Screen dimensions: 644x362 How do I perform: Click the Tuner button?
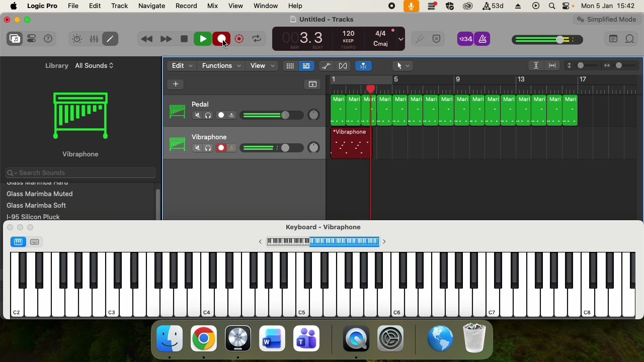(x=420, y=39)
